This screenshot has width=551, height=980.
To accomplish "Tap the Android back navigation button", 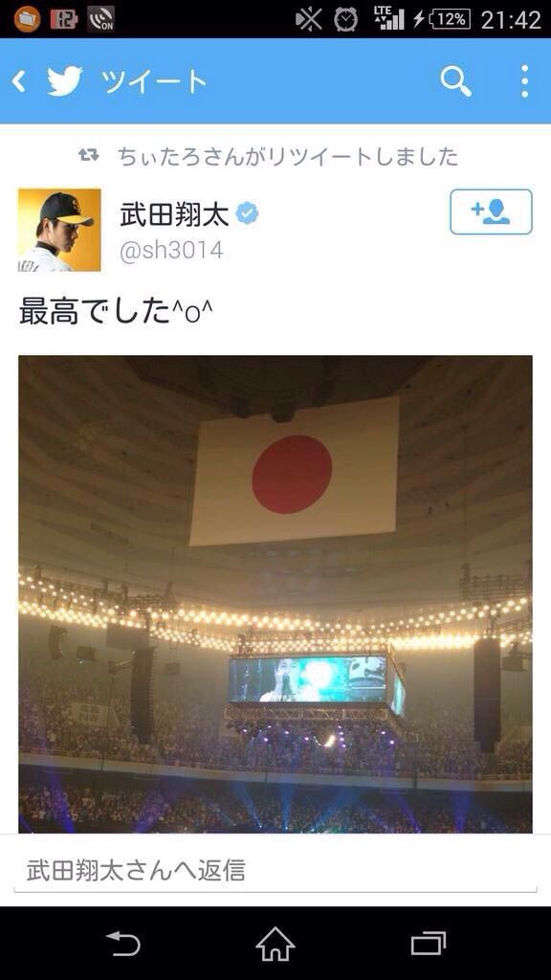I will pyautogui.click(x=123, y=944).
